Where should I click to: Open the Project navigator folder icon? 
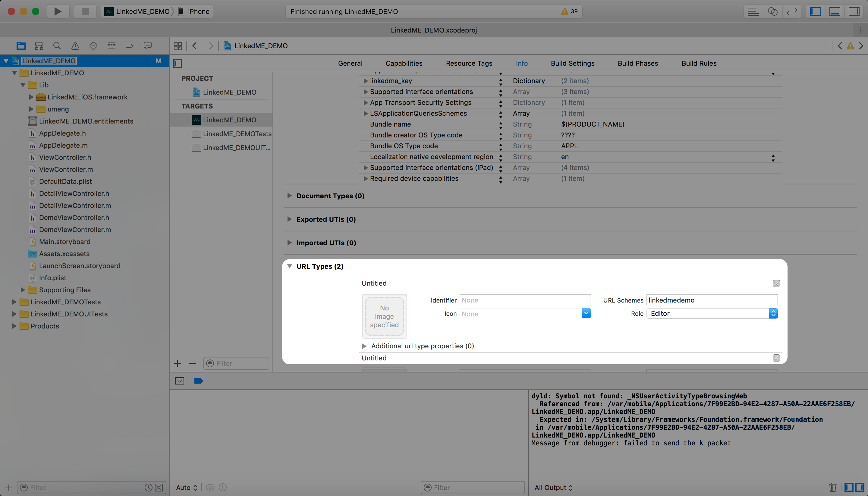coord(21,46)
